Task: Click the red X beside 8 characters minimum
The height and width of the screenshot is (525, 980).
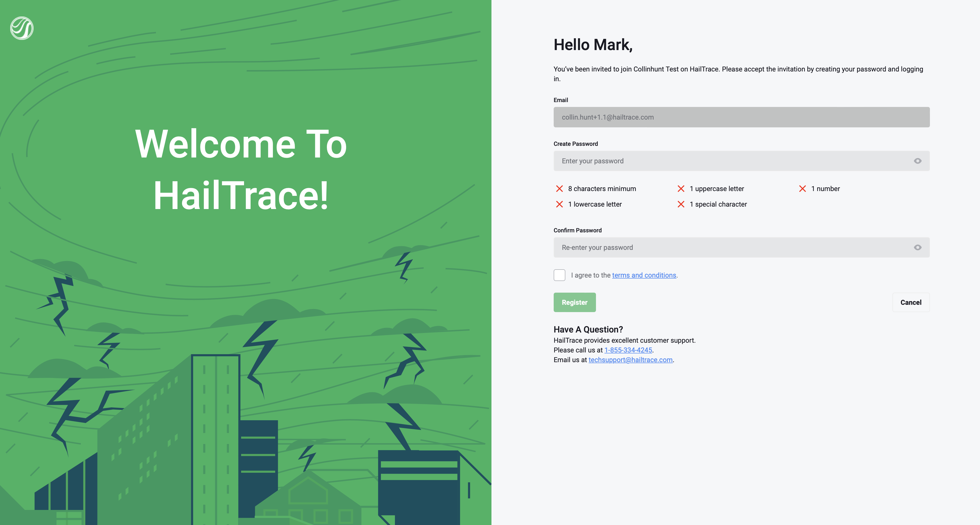Action: click(559, 189)
